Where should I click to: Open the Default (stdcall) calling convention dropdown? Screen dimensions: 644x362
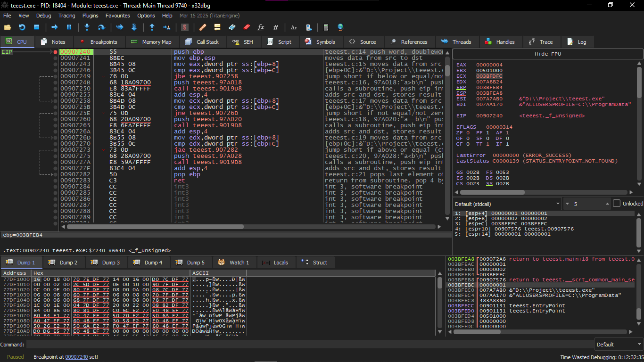pos(507,204)
